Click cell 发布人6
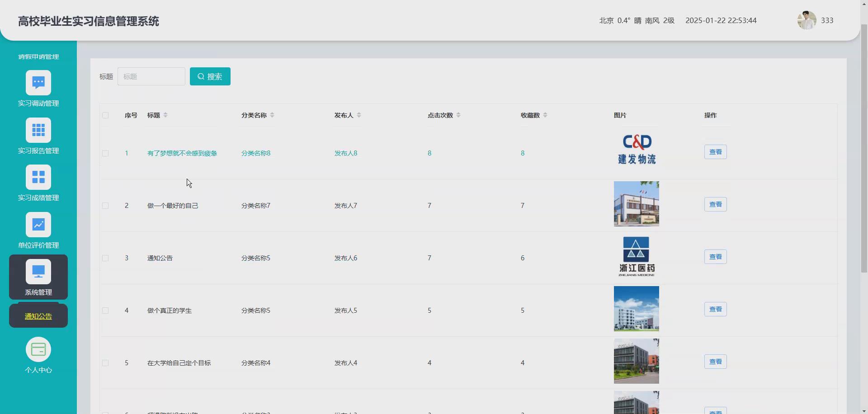The height and width of the screenshot is (414, 868). (346, 258)
